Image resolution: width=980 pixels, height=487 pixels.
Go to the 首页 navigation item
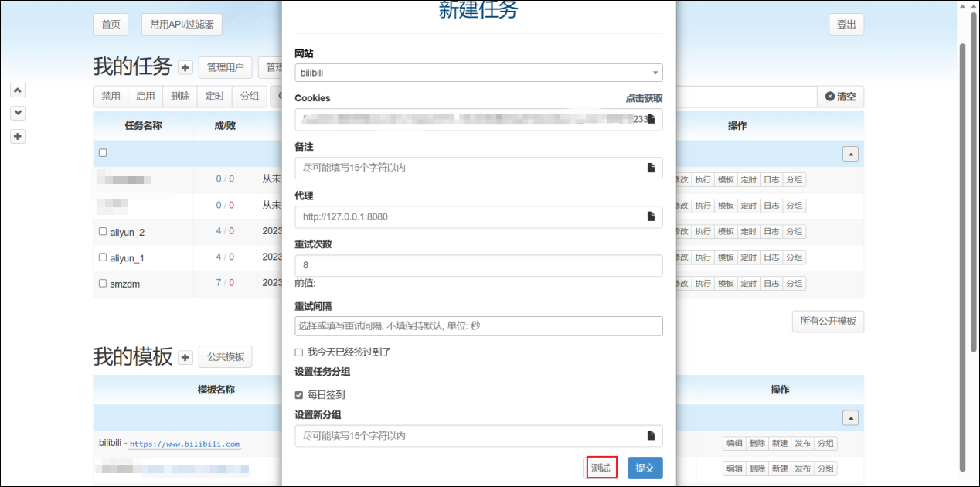pyautogui.click(x=111, y=25)
